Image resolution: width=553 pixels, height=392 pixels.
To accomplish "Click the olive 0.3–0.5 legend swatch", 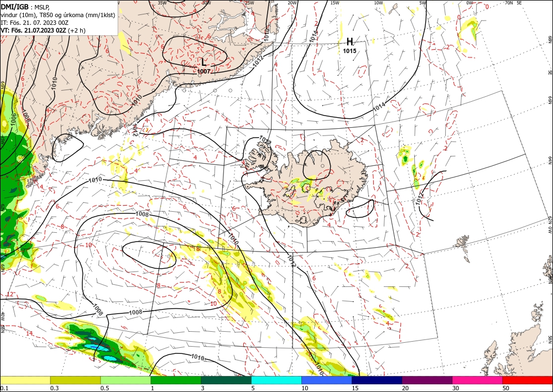I will pyautogui.click(x=75, y=380).
